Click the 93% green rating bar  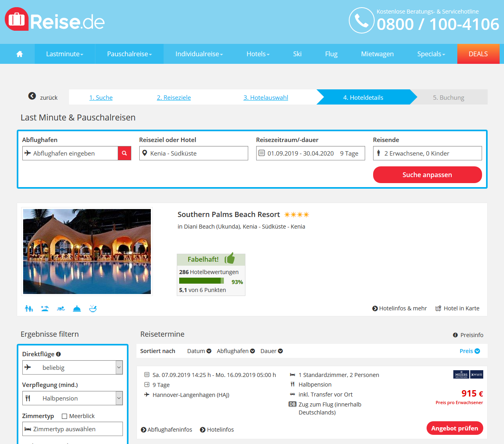coord(202,281)
